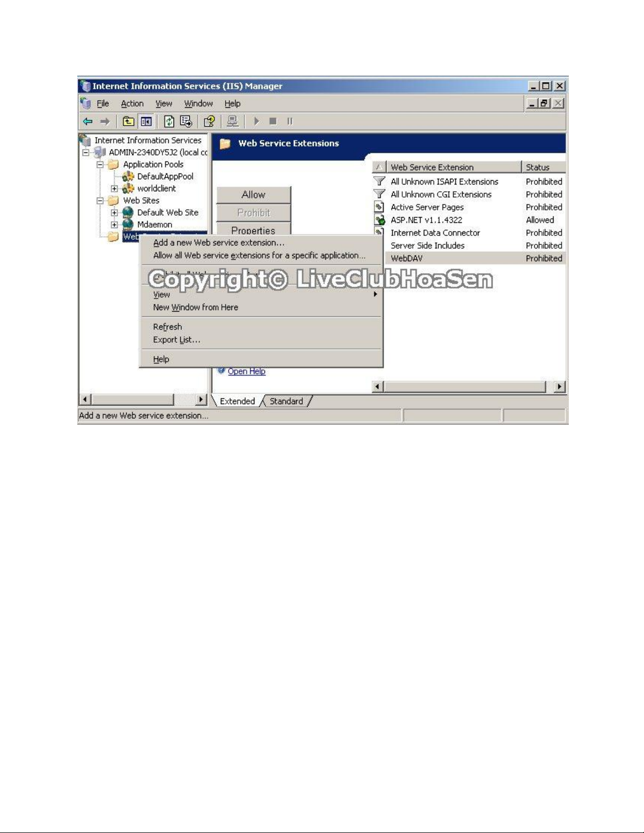Click the Forward arrow toolbar icon
The width and height of the screenshot is (644, 833).
(x=105, y=121)
